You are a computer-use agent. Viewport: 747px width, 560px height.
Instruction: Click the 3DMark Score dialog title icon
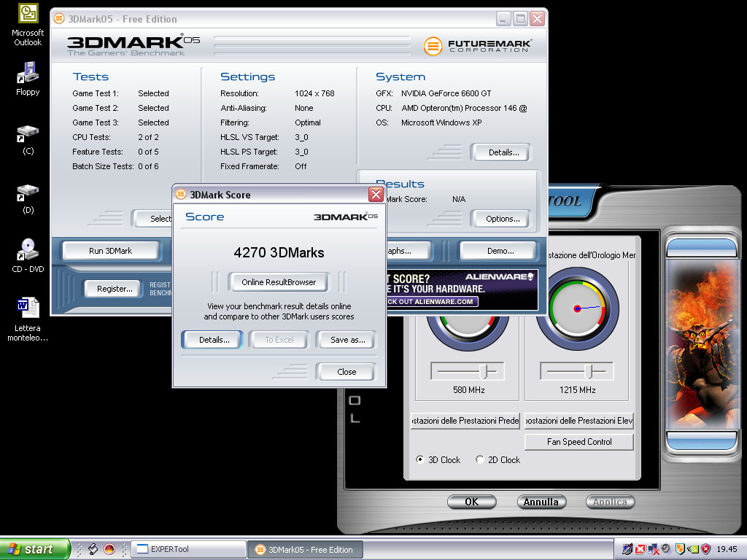[181, 194]
